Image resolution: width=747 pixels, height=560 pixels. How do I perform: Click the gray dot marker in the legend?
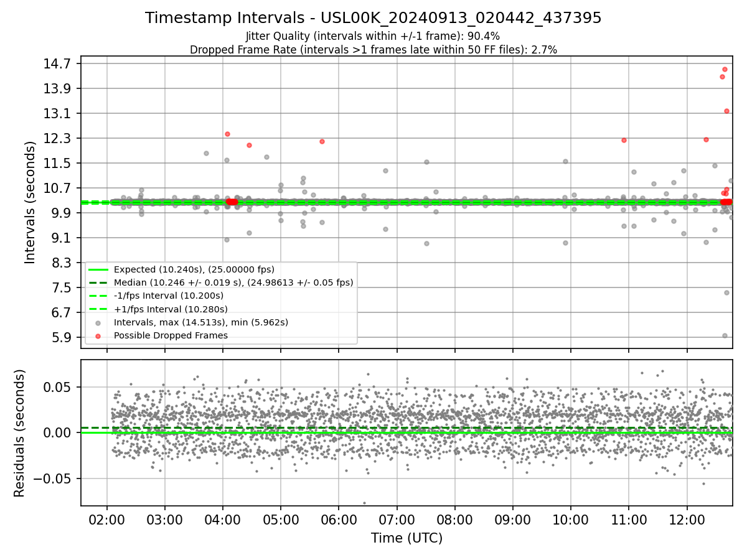click(98, 322)
